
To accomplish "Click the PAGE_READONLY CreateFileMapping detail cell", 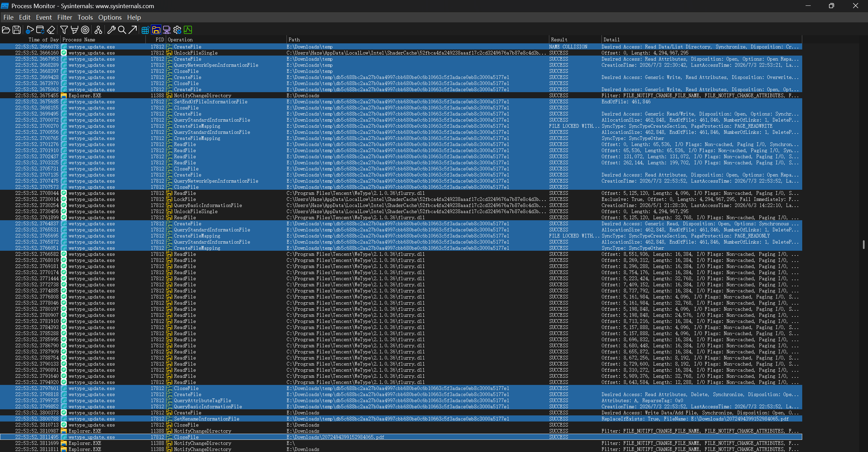I will [686, 236].
